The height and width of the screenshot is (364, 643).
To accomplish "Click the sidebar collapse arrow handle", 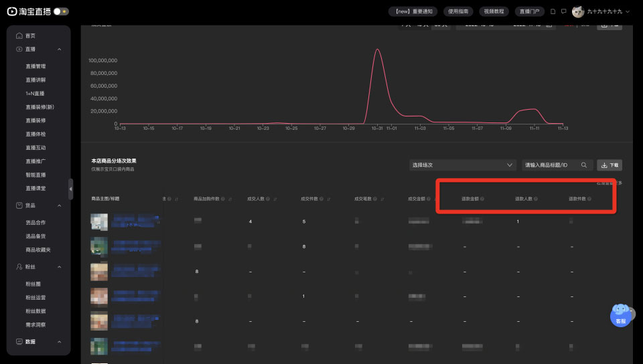I will (x=71, y=189).
